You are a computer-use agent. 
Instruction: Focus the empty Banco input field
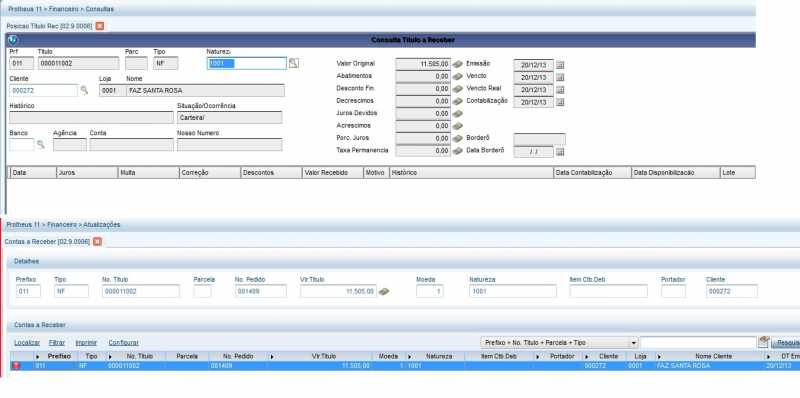(21, 145)
